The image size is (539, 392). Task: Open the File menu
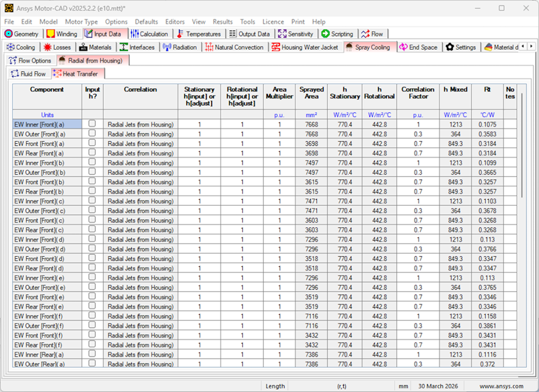[x=9, y=22]
